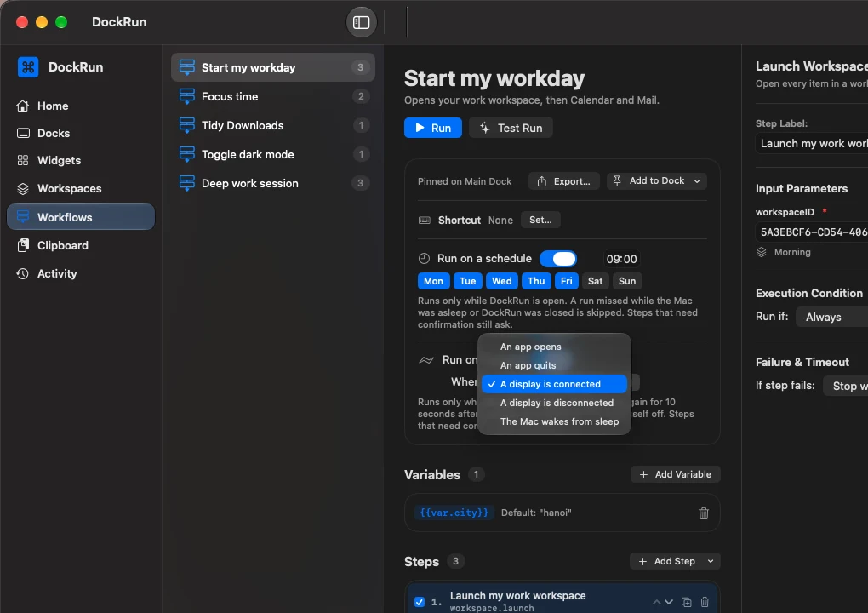Open Home in the sidebar

[81, 106]
